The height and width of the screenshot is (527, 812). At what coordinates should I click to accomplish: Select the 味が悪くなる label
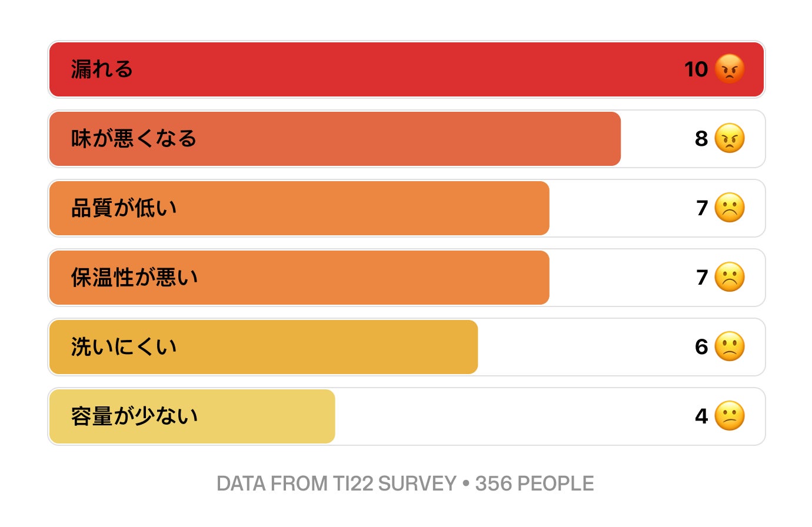click(134, 139)
